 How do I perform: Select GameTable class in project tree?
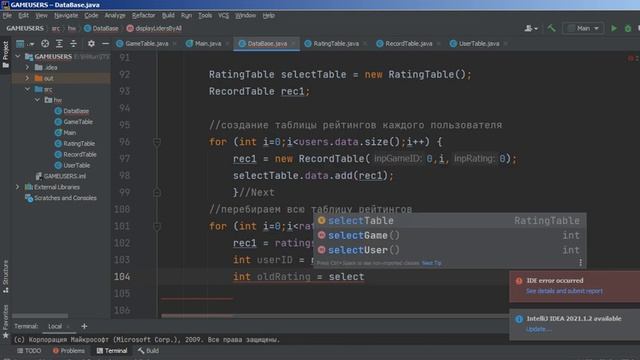73,122
